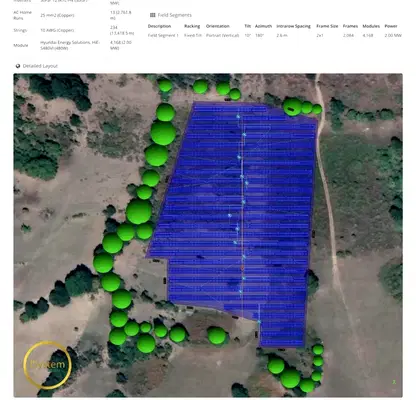Select the green tree with a dark spot
This screenshot has height=400, width=416.
[x=293, y=107]
